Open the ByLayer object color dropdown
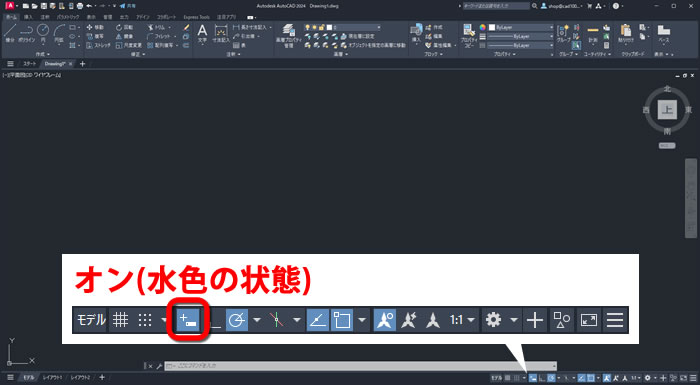Viewport: 700px width, 385px height. tap(521, 27)
